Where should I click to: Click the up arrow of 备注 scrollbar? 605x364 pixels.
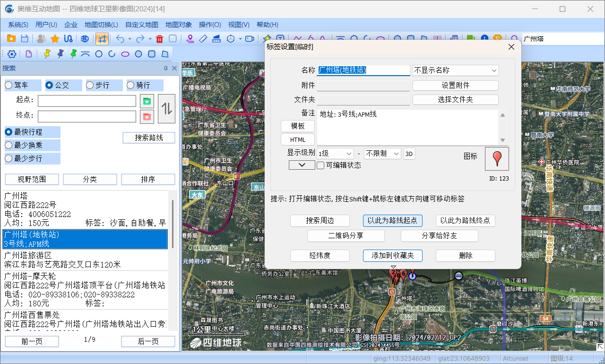[x=502, y=115]
